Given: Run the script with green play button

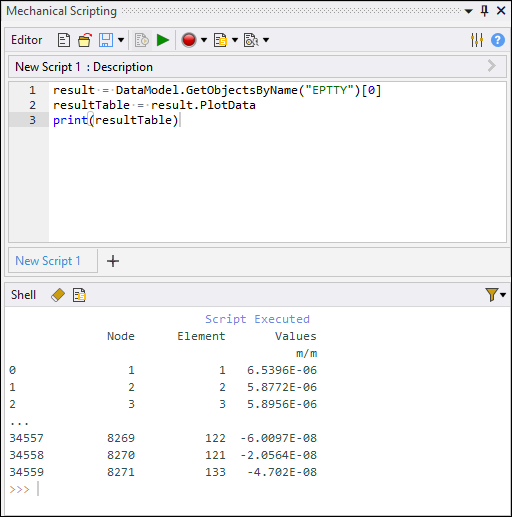Looking at the screenshot, I should (x=163, y=40).
